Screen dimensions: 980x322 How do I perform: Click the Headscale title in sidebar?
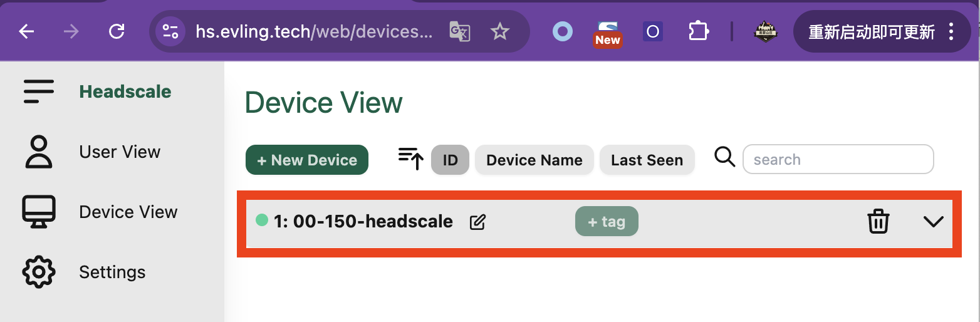pyautogui.click(x=125, y=91)
